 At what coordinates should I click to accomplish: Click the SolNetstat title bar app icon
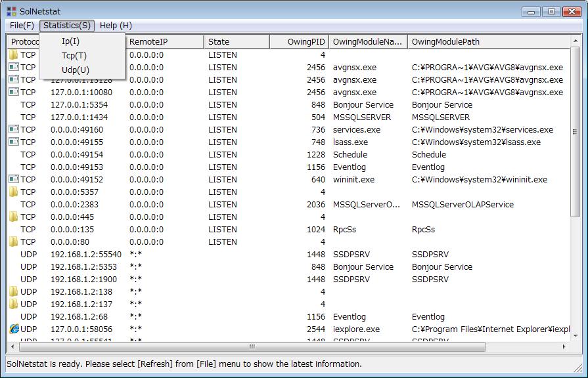coord(12,12)
